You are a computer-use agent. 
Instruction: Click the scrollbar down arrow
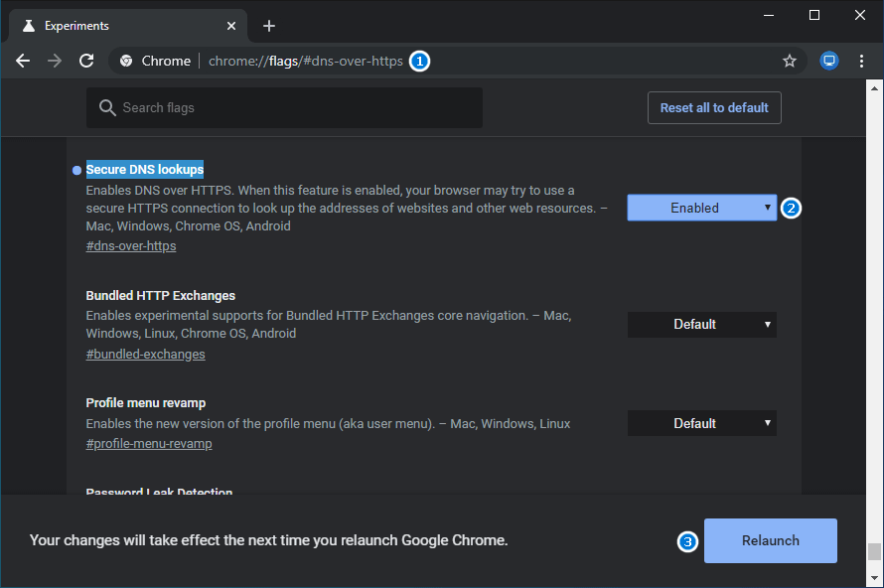pos(874,578)
